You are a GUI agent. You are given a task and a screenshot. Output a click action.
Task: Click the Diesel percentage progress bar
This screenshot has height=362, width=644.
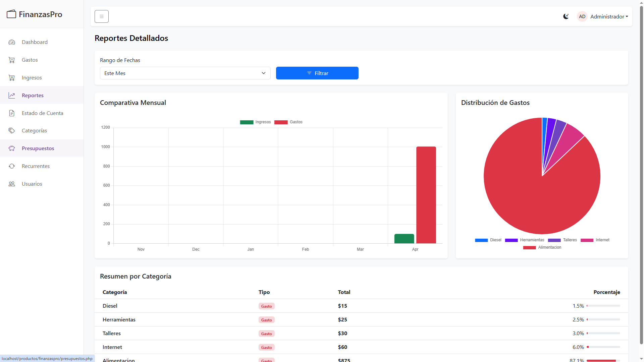point(603,306)
